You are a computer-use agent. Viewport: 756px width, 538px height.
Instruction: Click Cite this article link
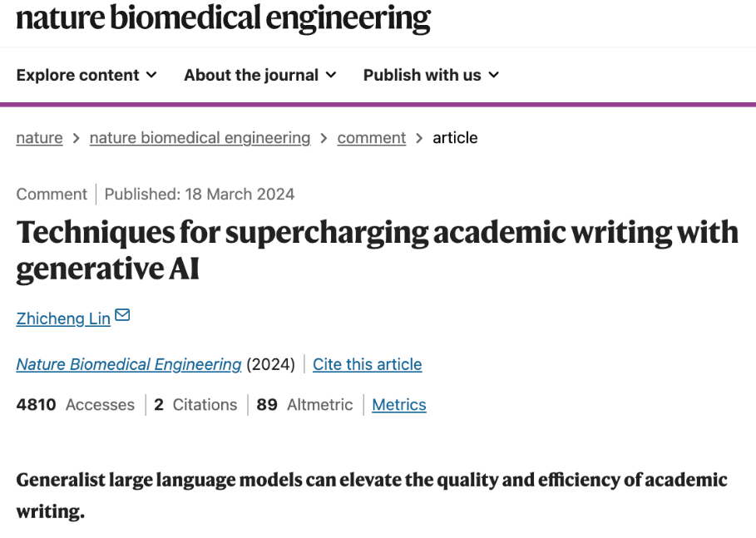pyautogui.click(x=368, y=364)
